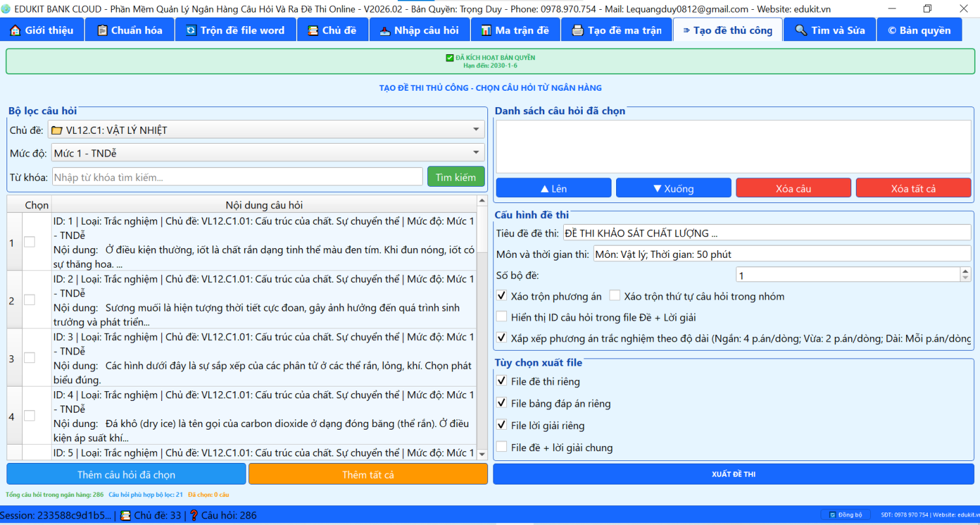The height and width of the screenshot is (525, 980).
Task: Click the import icon on Nhập câu hỏi tab
Action: [385, 31]
